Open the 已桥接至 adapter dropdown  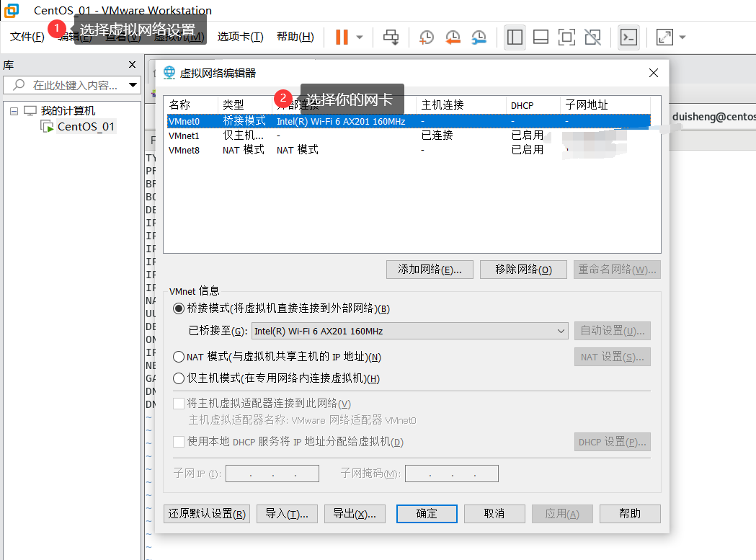410,331
